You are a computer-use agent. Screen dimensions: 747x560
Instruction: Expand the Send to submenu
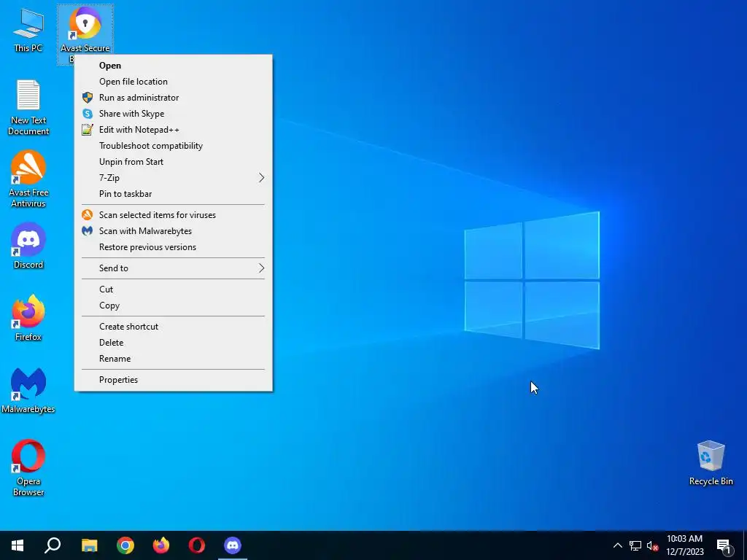click(x=174, y=268)
